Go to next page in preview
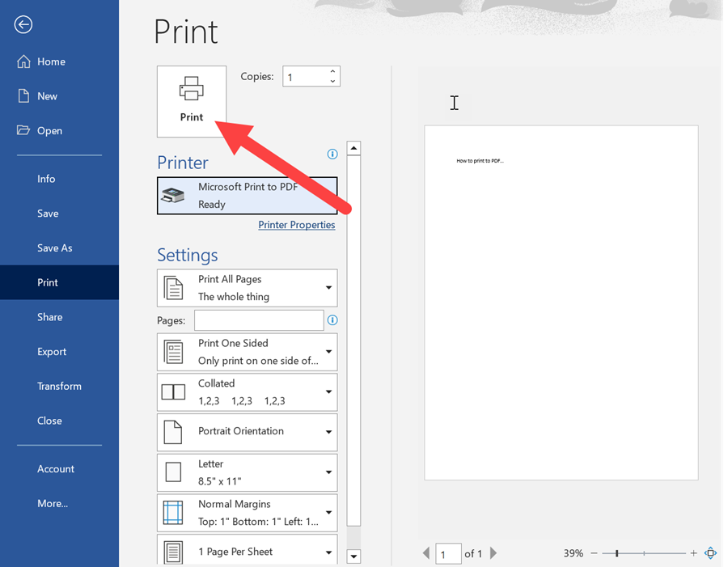This screenshot has width=728, height=567. (493, 553)
